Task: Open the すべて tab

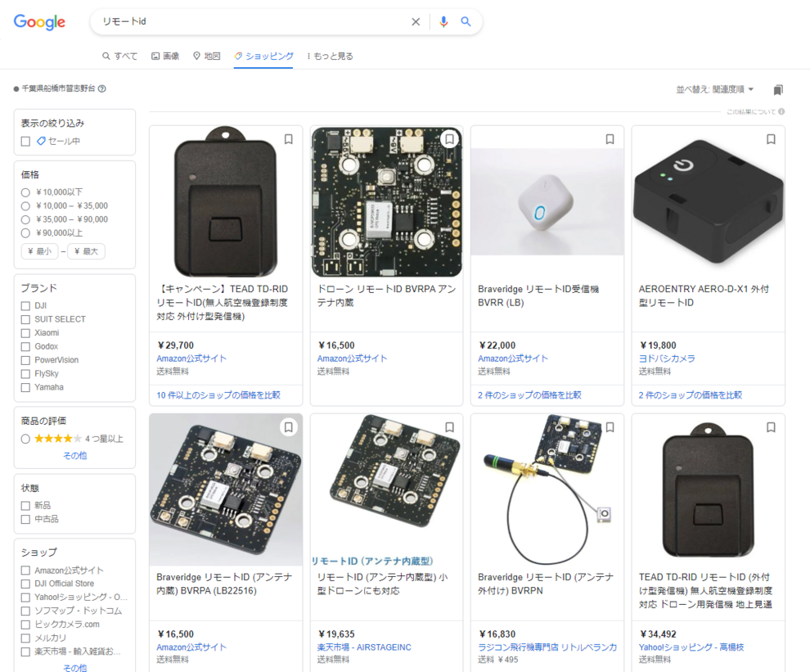Action: point(119,56)
